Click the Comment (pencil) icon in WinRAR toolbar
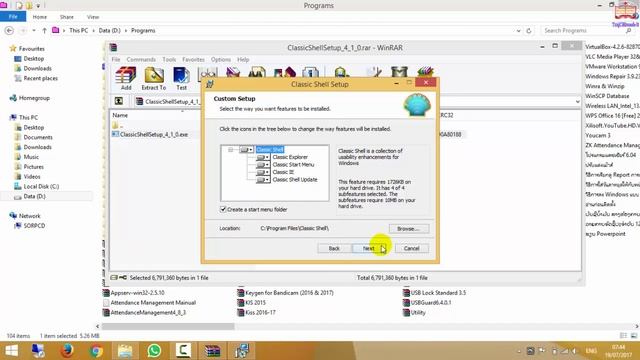Screen dimensions: 640x360 [x=374, y=72]
